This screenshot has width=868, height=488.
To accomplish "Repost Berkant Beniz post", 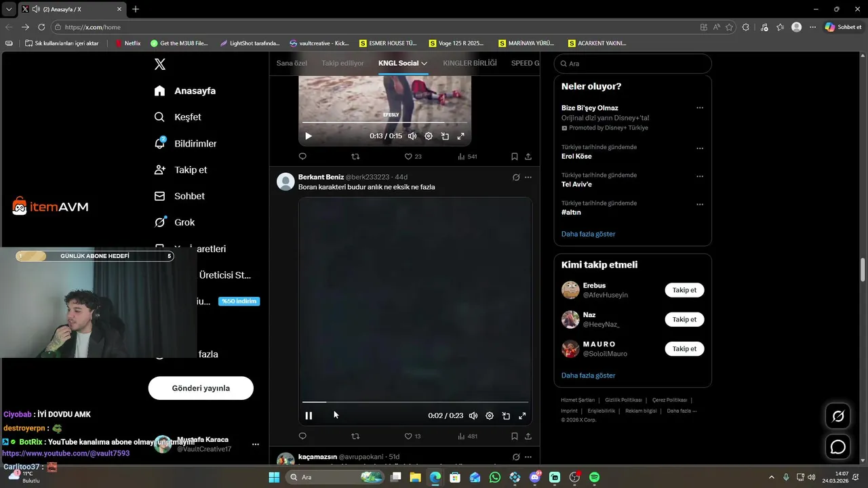I will [355, 436].
